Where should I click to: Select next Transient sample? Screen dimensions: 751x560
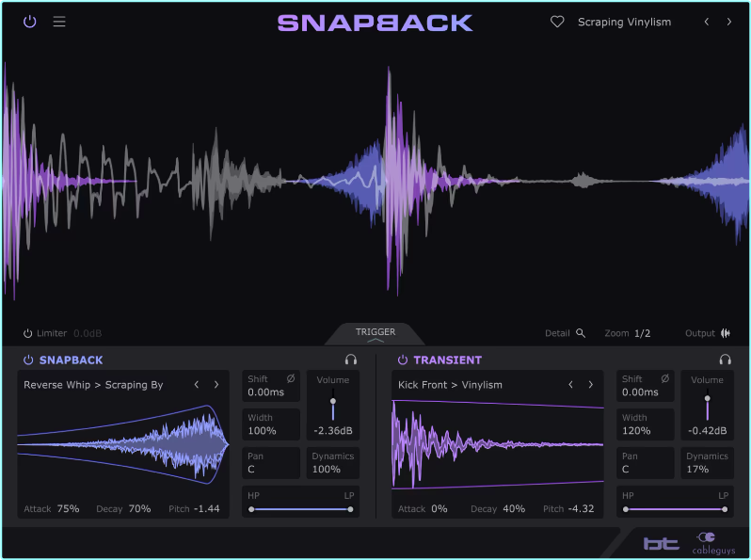pos(591,384)
